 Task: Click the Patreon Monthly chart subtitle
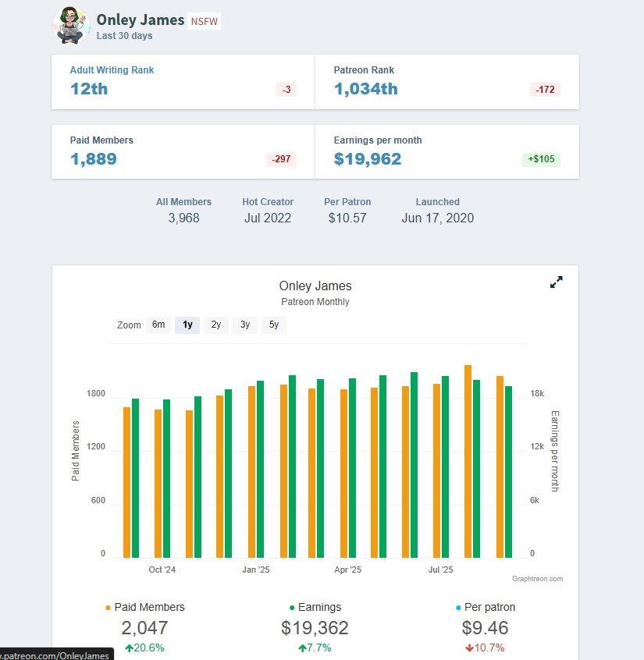coord(315,302)
